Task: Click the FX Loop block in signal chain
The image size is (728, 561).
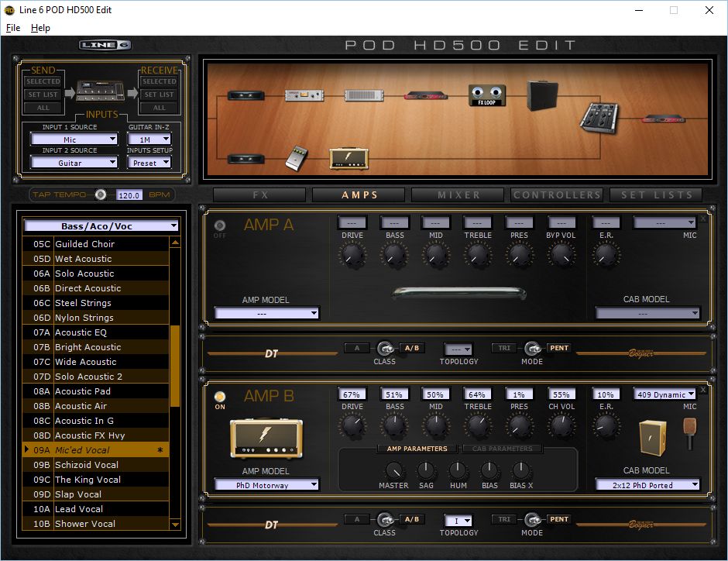Action: (486, 95)
